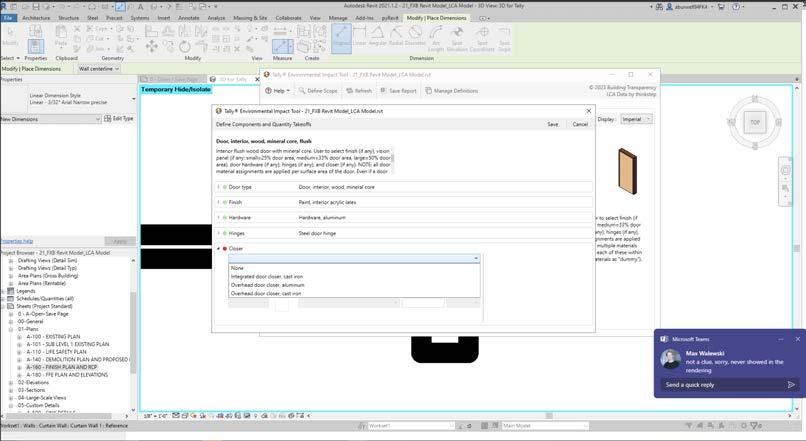Open the Massing & Site ribbon tab
Screen dimensions: 806x441
250,18
